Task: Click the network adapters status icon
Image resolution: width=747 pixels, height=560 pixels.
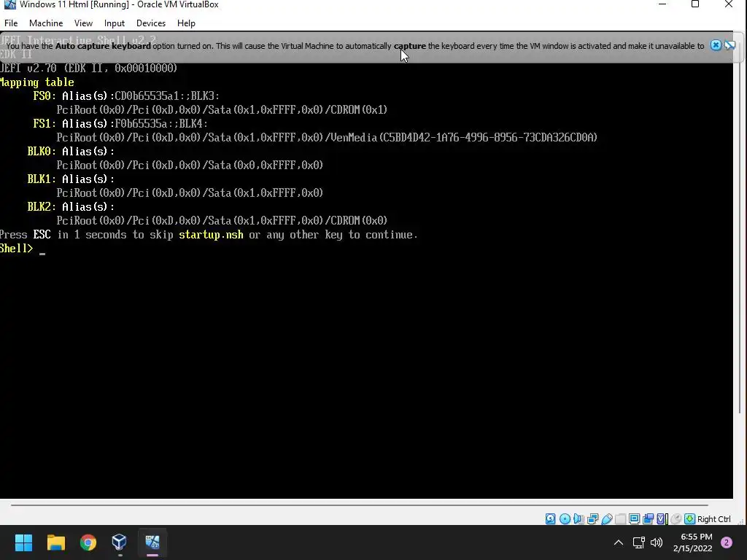Action: click(592, 518)
